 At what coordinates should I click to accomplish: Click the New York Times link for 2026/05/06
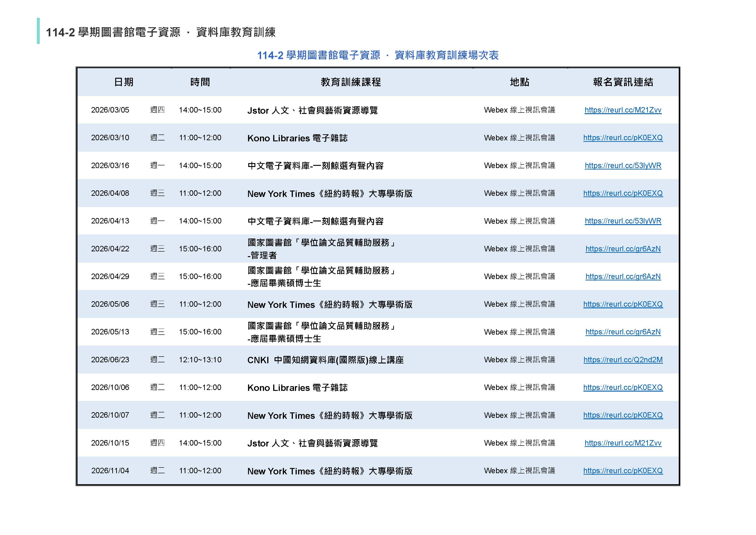[x=623, y=304]
